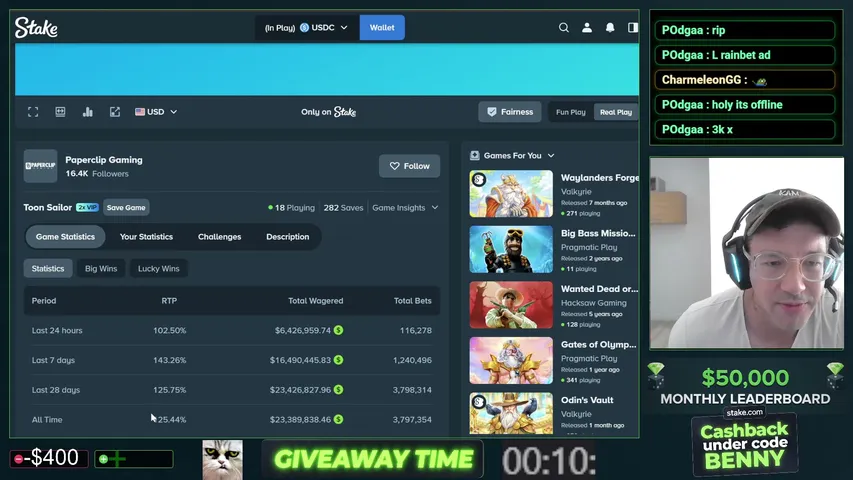The width and height of the screenshot is (853, 480).
Task: Toggle the sidebar panel icon
Action: (x=633, y=27)
